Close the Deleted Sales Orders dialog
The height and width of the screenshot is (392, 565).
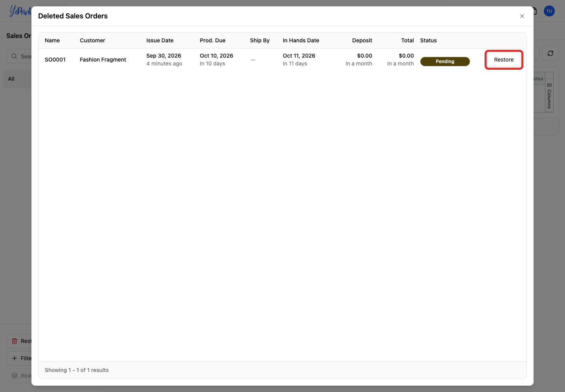point(522,16)
